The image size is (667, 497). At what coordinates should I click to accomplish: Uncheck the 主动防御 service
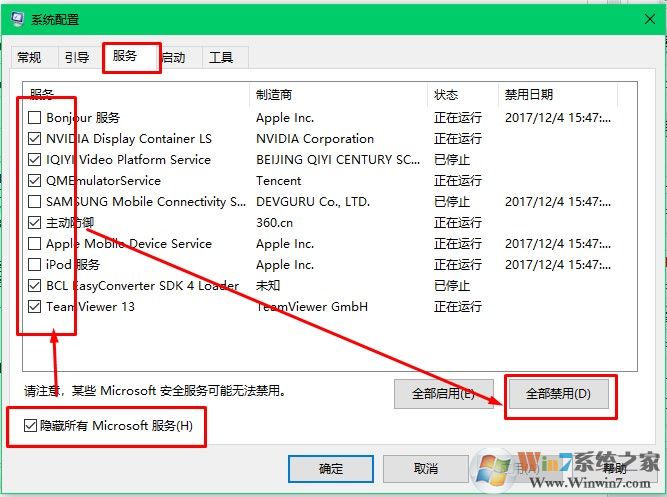pos(34,222)
